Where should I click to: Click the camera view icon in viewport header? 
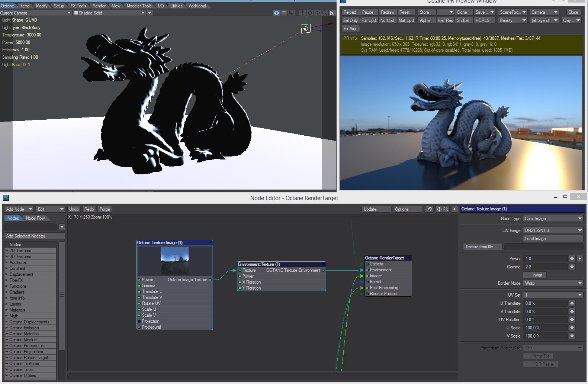point(276,13)
